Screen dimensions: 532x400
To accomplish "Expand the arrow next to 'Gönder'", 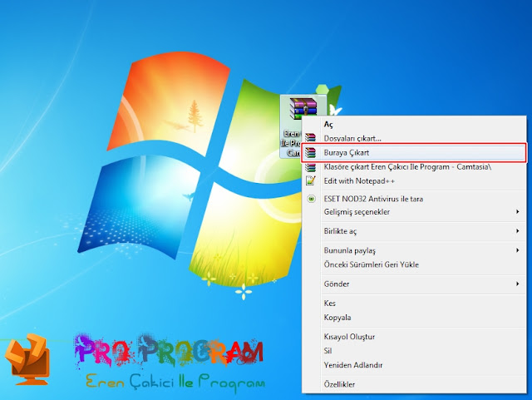I will pyautogui.click(x=517, y=284).
